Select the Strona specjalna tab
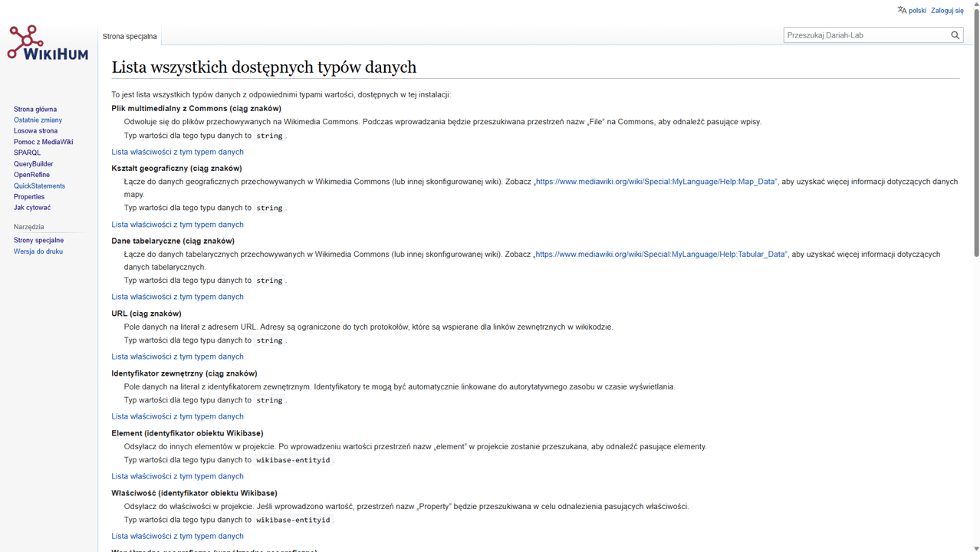 click(x=130, y=36)
